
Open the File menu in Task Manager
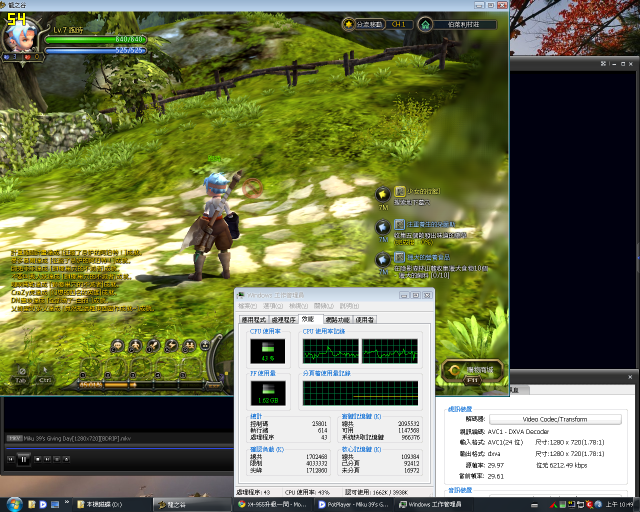coord(247,306)
